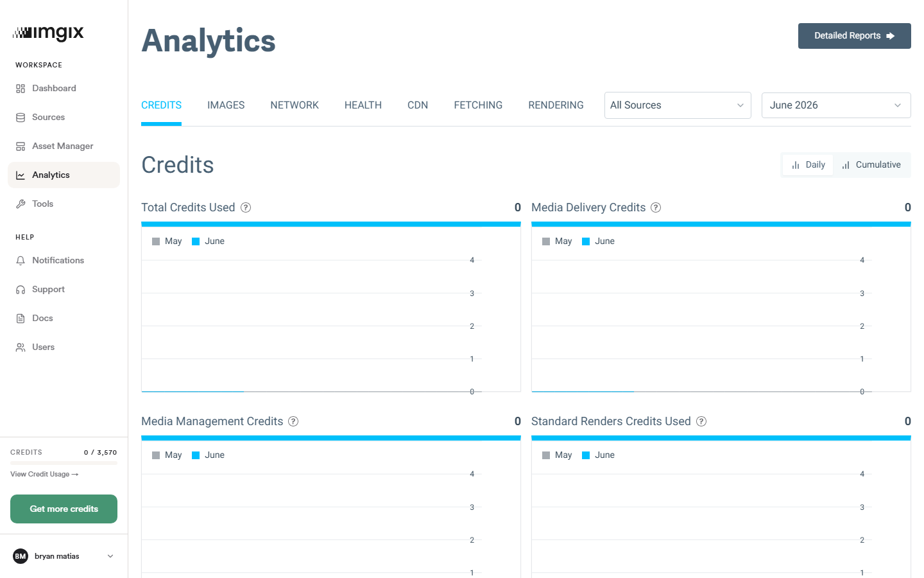Click the bar chart icon in Cumulative toggle
The height and width of the screenshot is (578, 924).
[846, 165]
